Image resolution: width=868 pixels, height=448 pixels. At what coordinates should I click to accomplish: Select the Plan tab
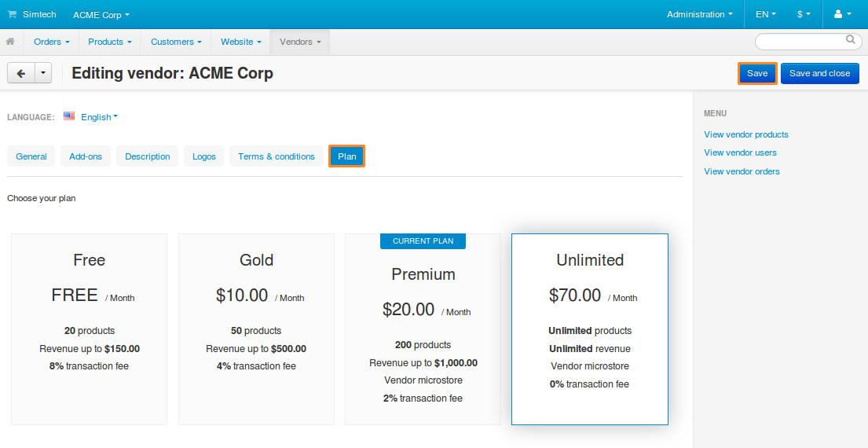coord(346,156)
